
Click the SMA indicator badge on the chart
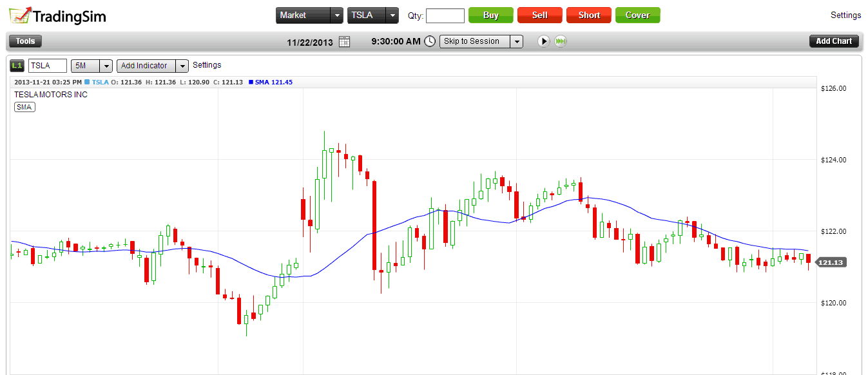pyautogui.click(x=24, y=107)
